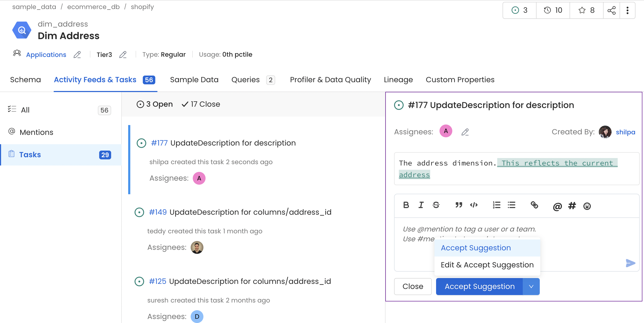Click the Close task button
Image resolution: width=644 pixels, height=323 pixels.
click(413, 286)
